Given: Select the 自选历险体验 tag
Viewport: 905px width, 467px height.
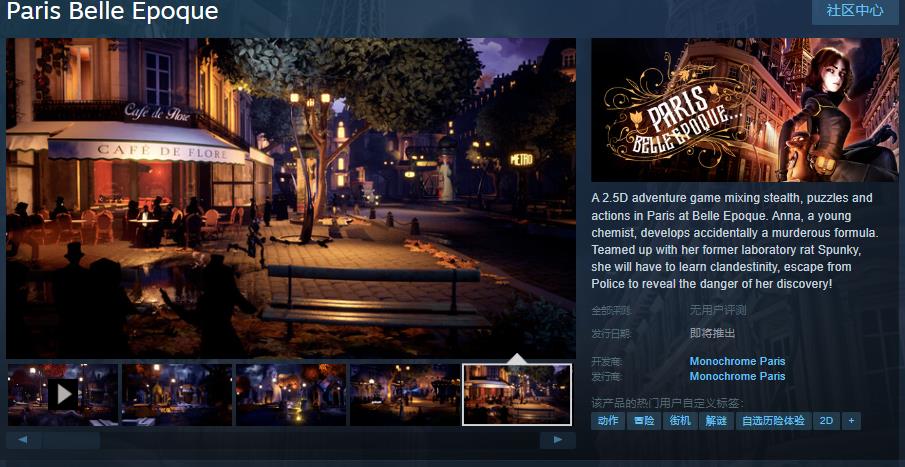Looking at the screenshot, I should click(772, 421).
